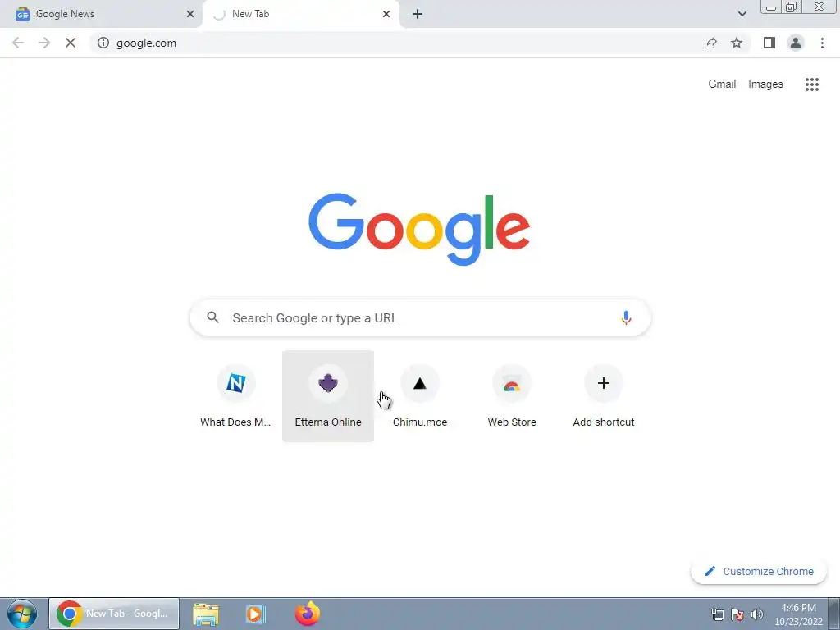840x630 pixels.
Task: Share this page icon
Action: tap(710, 43)
